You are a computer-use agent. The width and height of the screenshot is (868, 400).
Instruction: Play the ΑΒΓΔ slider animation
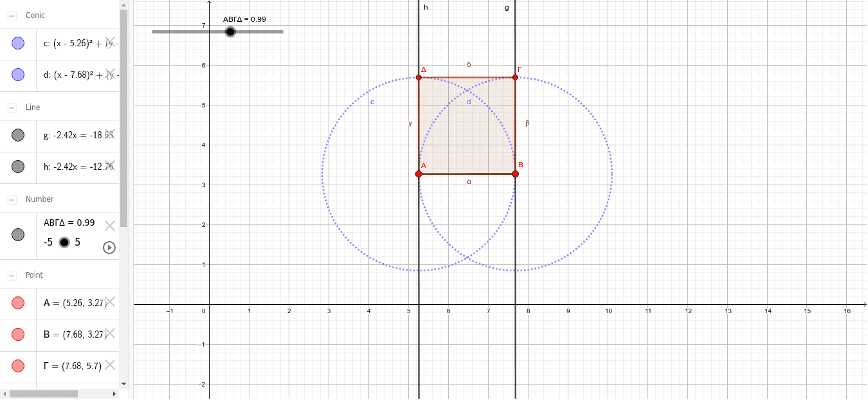click(x=109, y=248)
